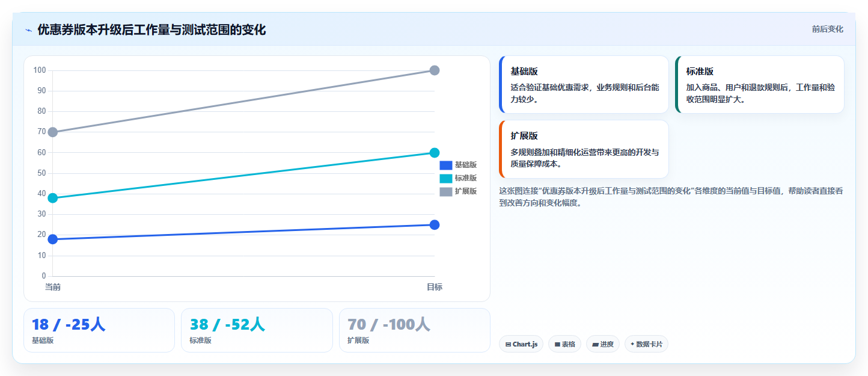The width and height of the screenshot is (868, 376).
Task: Click the 扩展版 legend label
Action: click(466, 191)
